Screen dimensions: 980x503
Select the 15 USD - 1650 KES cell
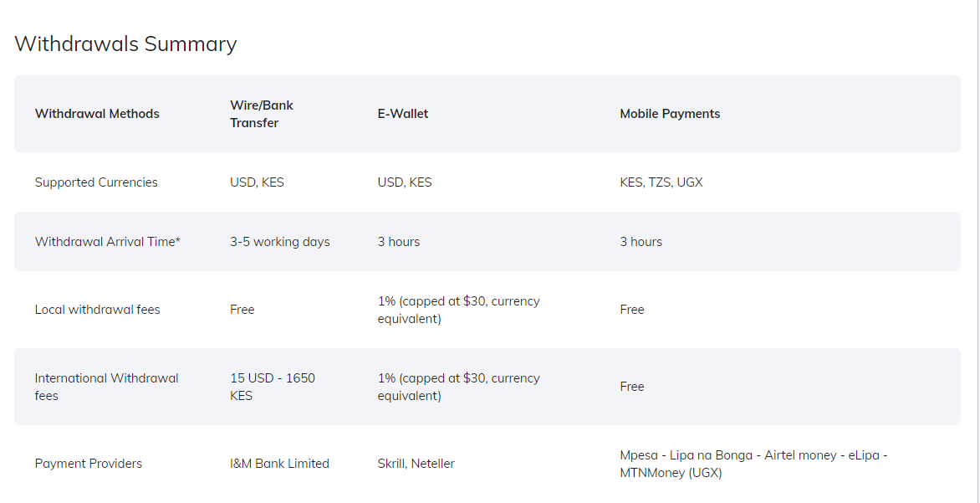click(273, 387)
